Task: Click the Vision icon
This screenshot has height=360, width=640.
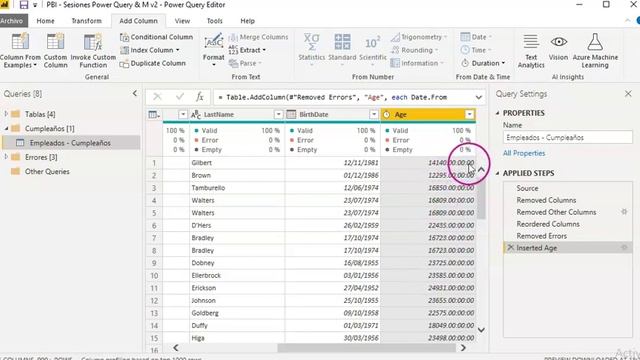Action: [x=558, y=41]
